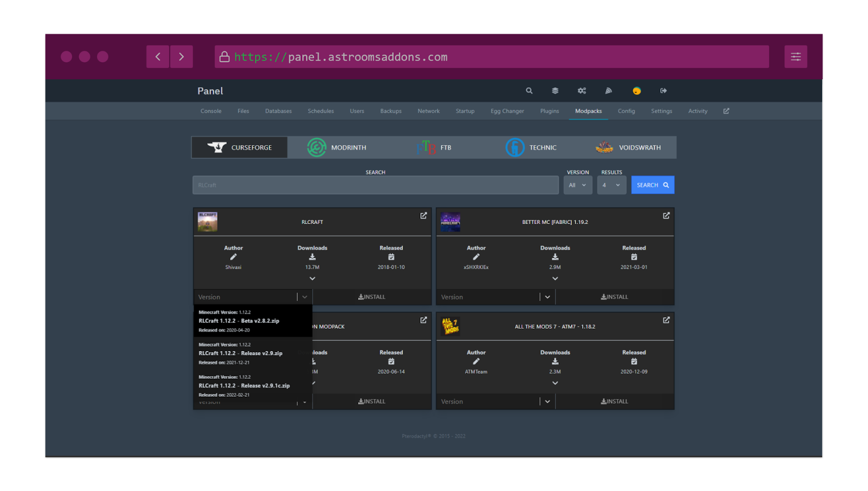Open servers stack icon in Panel header
Viewport: 868px width, 491px height.
click(555, 91)
